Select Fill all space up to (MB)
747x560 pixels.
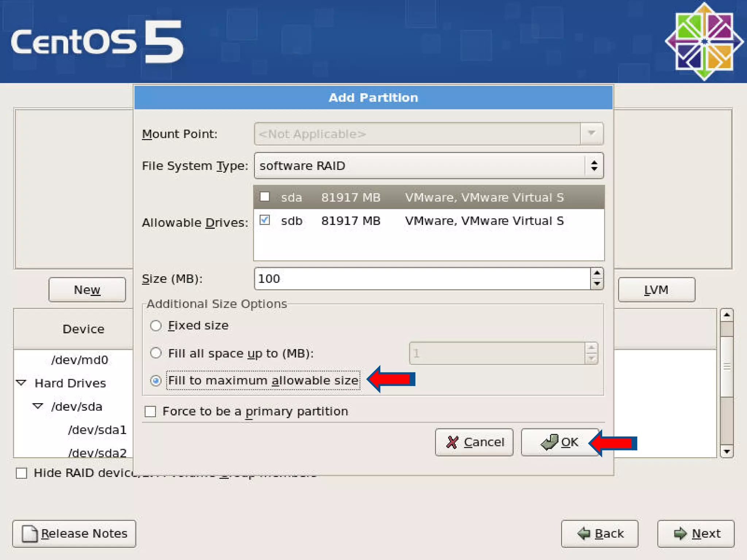(156, 353)
